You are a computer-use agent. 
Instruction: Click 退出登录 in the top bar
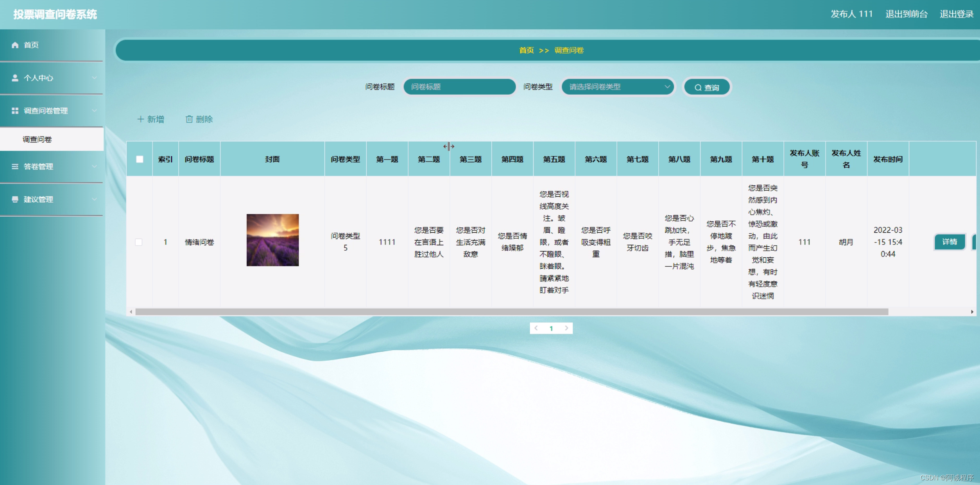957,14
